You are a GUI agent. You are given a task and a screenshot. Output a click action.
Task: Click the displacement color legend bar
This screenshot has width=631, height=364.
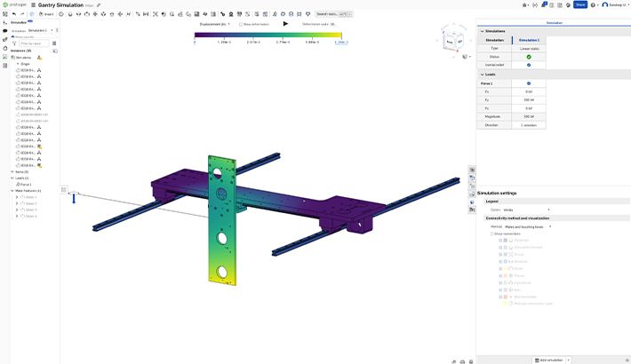[268, 35]
